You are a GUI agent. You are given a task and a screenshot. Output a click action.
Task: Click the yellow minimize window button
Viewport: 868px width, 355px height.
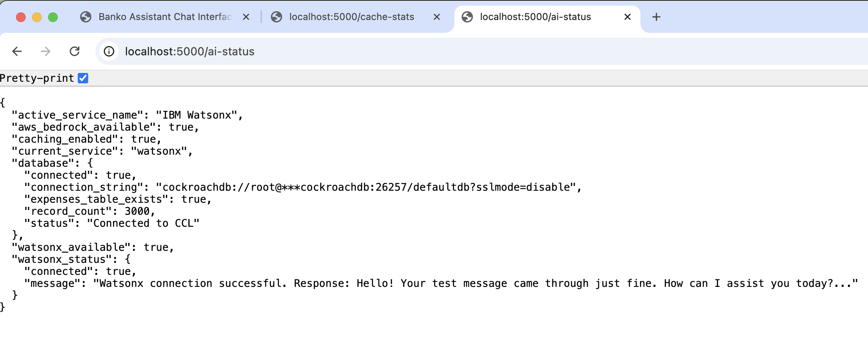point(37,17)
